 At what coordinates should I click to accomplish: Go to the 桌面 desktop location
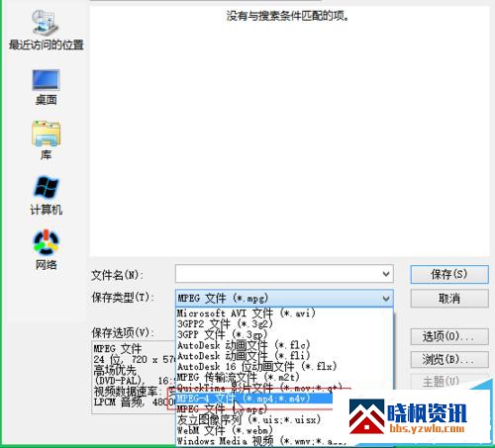click(x=46, y=87)
